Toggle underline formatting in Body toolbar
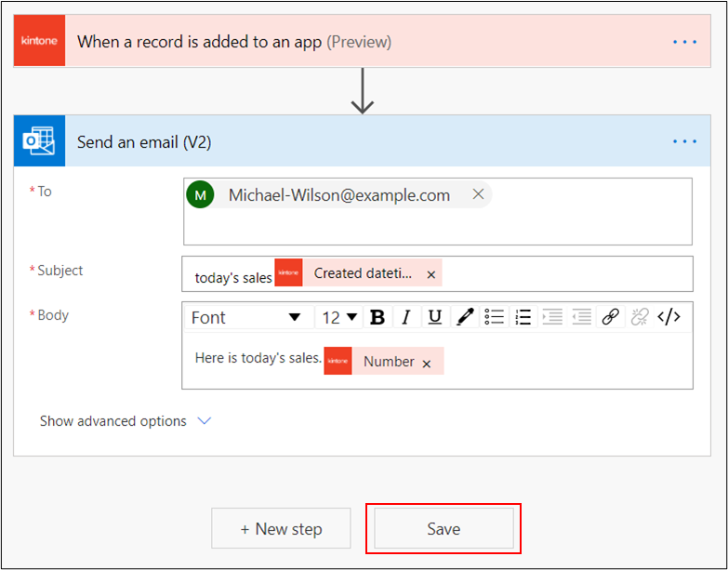 [x=434, y=317]
